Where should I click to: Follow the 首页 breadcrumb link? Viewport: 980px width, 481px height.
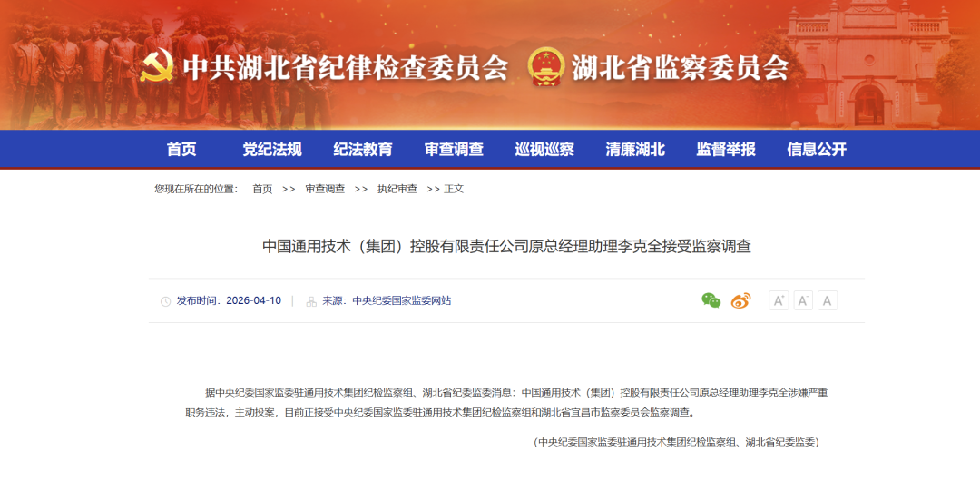point(262,189)
